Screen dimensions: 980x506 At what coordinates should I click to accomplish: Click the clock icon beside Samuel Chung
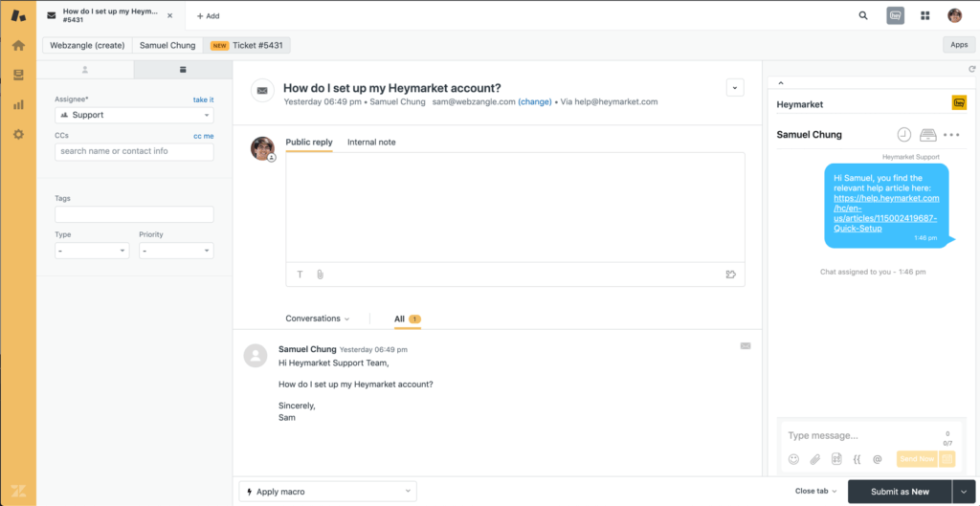[903, 134]
